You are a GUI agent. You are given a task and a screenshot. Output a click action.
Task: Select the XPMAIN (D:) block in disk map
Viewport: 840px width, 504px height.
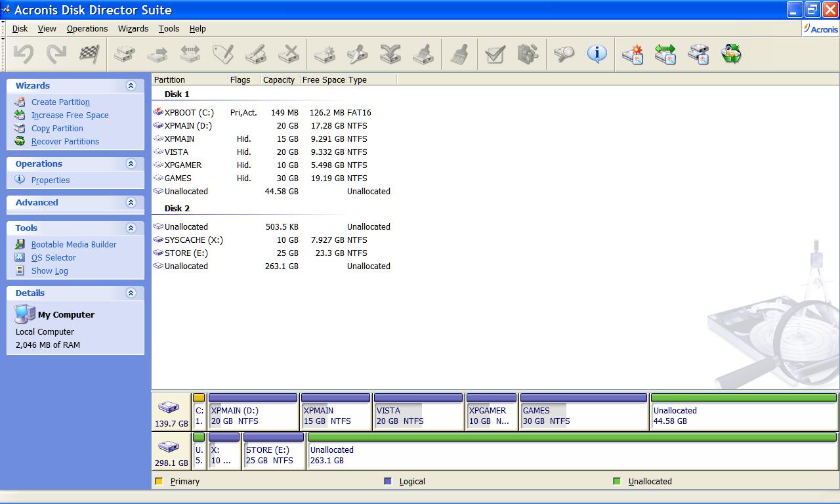(253, 411)
